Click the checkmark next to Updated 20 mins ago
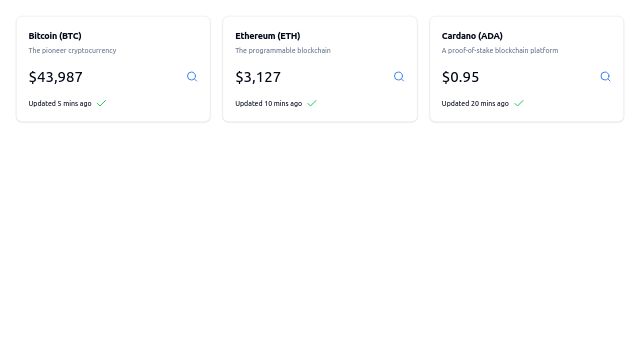The height and width of the screenshot is (360, 640). point(519,103)
